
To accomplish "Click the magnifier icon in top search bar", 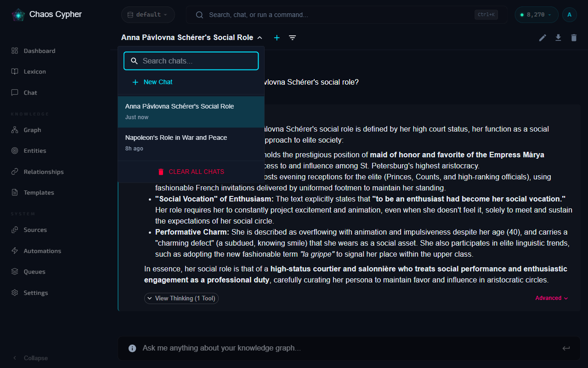I will (x=199, y=15).
